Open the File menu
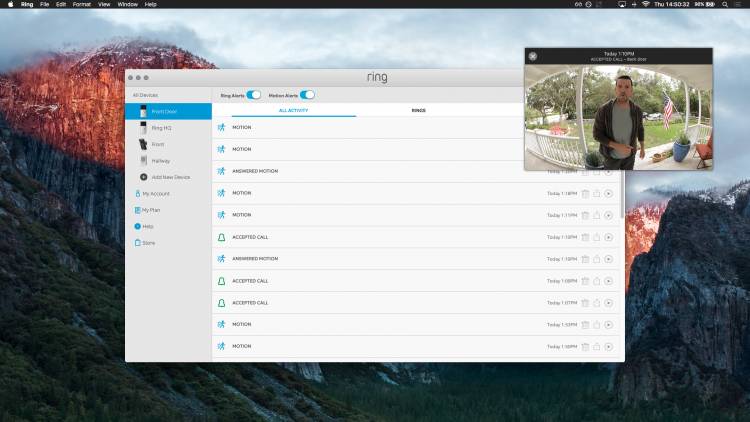The width and height of the screenshot is (750, 422). 44,4
